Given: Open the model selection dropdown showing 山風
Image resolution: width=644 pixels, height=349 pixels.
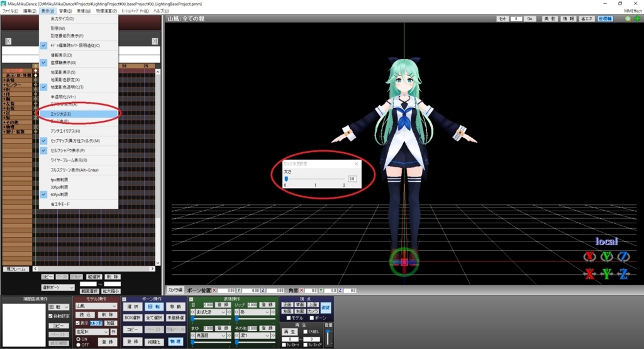Looking at the screenshot, I should 96,306.
